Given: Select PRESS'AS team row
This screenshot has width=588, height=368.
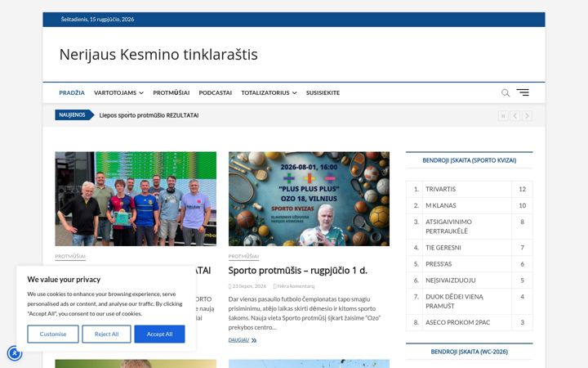Looking at the screenshot, I should [x=469, y=264].
